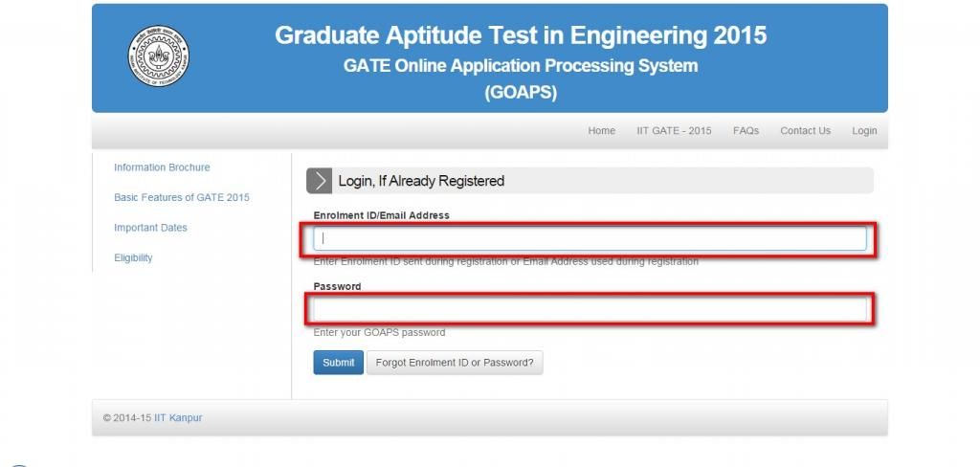Go to IIT GATE - 2015 page
This screenshot has height=467, width=980.
[x=674, y=131]
